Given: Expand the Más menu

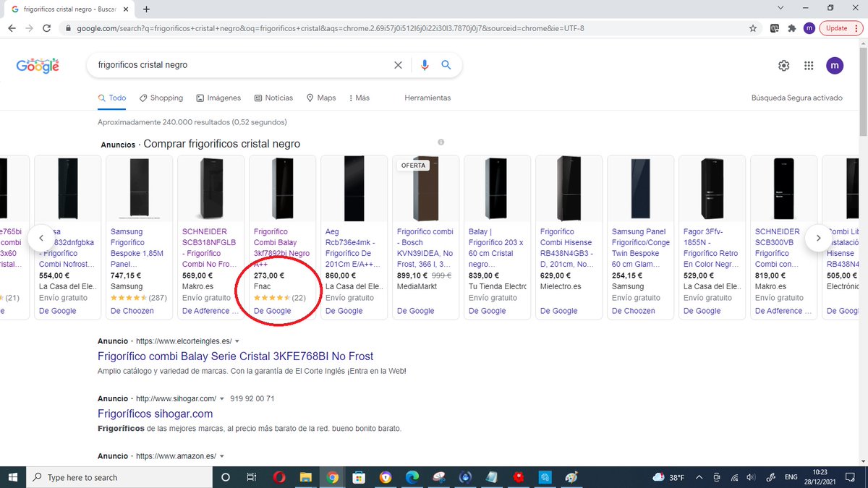Looking at the screenshot, I should [359, 98].
